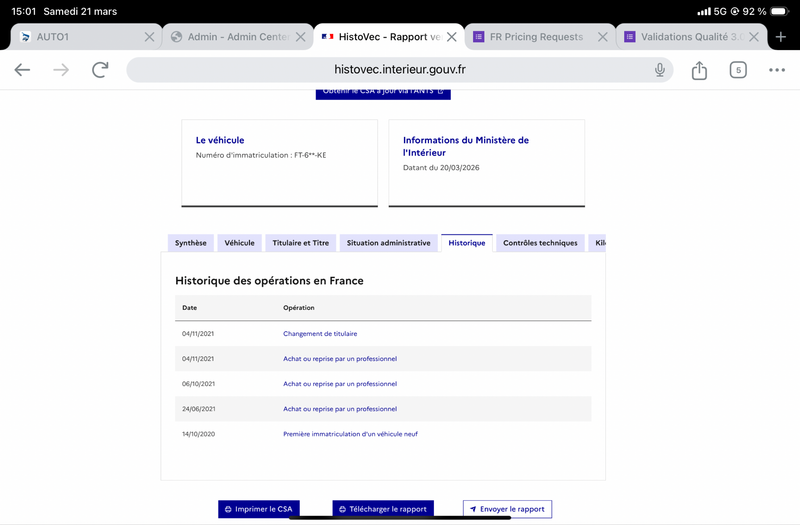Click Télécharger le rapport button

(x=383, y=509)
